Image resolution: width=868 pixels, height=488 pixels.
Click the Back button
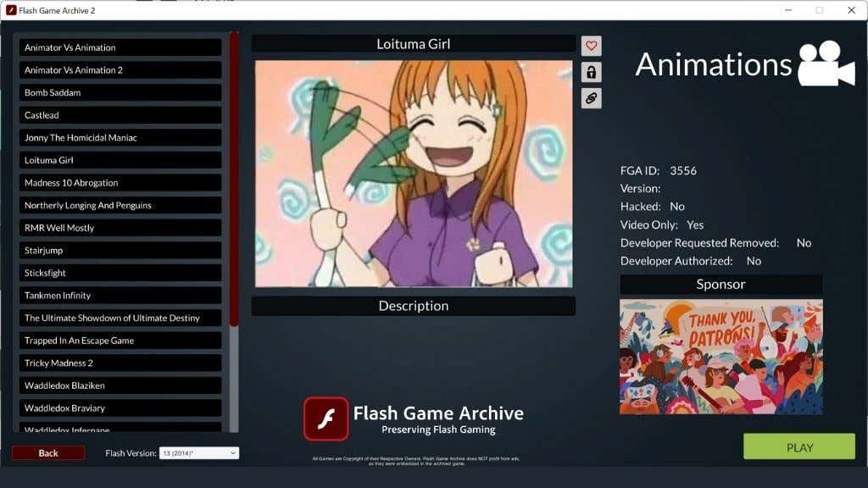tap(49, 452)
